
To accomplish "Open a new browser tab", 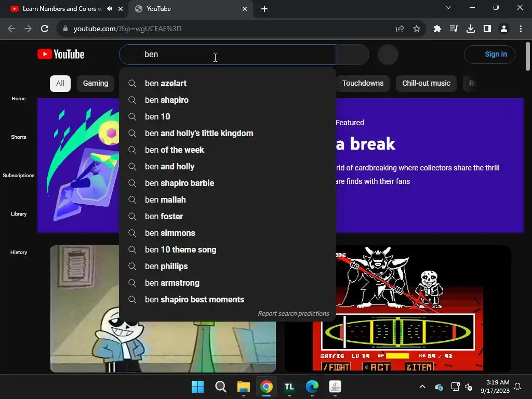I will (264, 9).
